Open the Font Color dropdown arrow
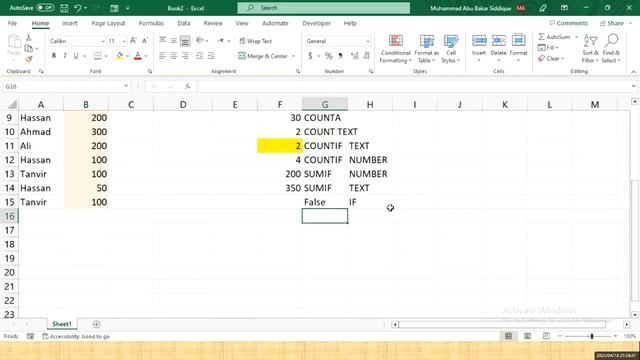Image resolution: width=640 pixels, height=360 pixels. coord(146,56)
